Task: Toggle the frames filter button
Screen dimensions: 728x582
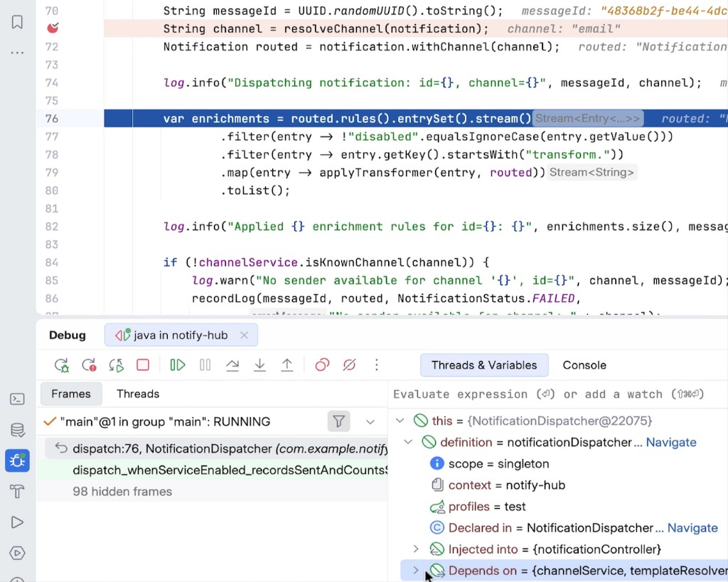Action: click(x=339, y=421)
